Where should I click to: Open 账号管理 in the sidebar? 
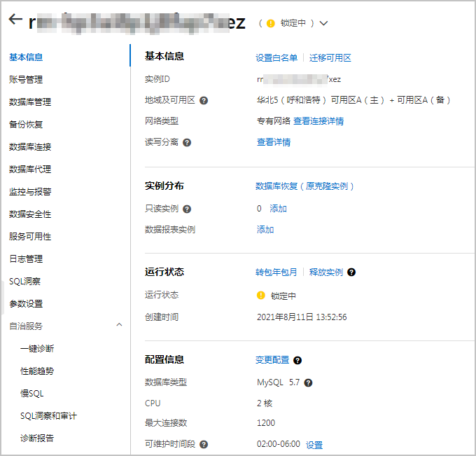[26, 80]
